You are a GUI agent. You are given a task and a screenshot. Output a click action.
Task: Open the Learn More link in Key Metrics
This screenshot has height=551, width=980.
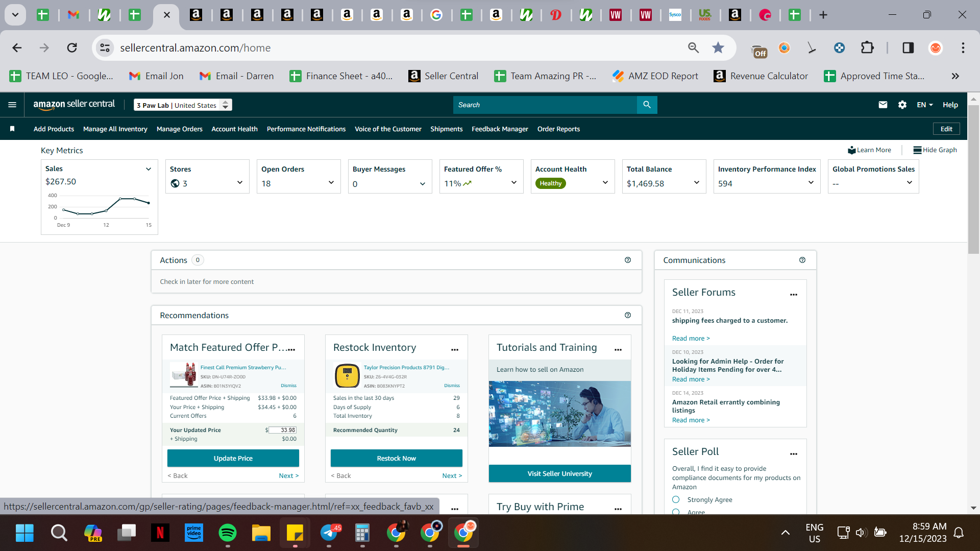click(869, 150)
